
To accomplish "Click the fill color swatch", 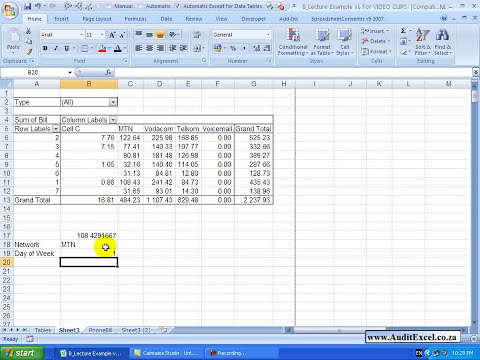I will tap(102, 49).
